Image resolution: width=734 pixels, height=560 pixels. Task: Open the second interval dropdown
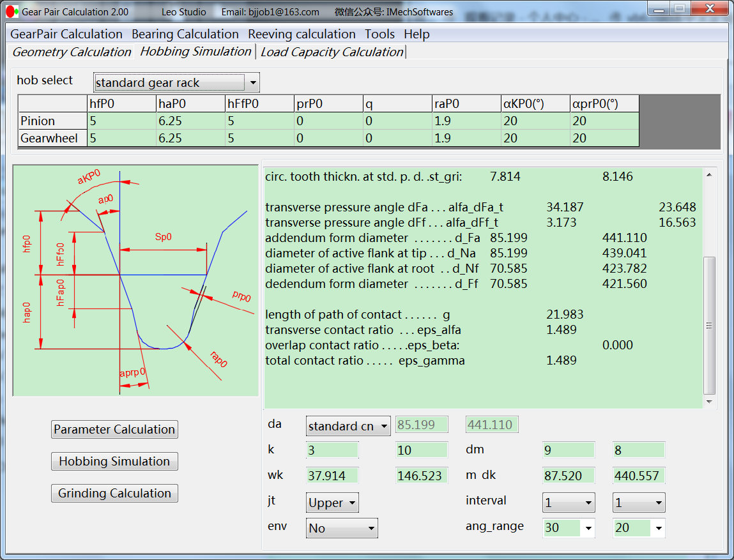tap(639, 503)
